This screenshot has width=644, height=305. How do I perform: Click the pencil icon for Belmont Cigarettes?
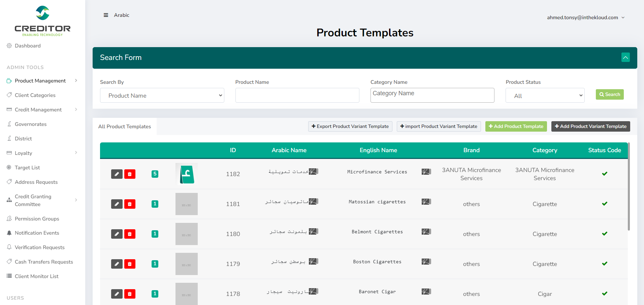point(117,234)
